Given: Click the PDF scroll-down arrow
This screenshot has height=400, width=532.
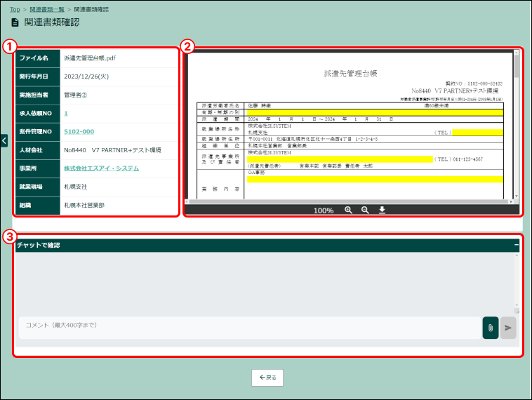Looking at the screenshot, I should pyautogui.click(x=517, y=196).
